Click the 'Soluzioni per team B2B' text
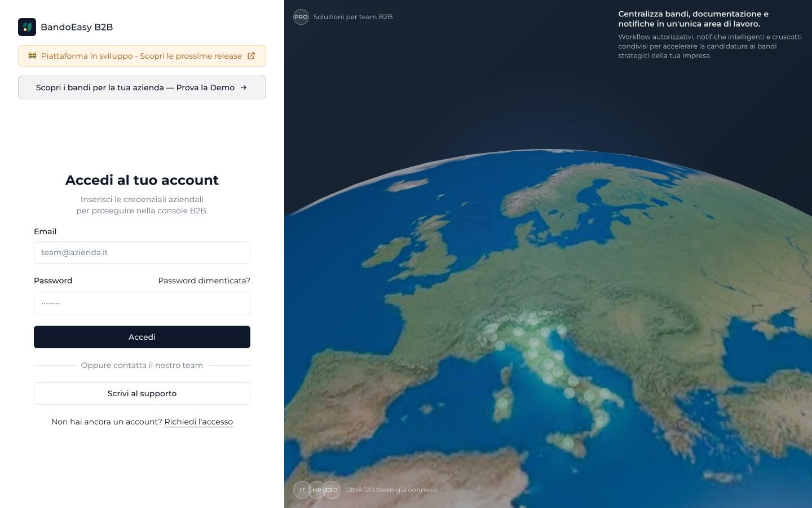The height and width of the screenshot is (508, 812). pyautogui.click(x=353, y=17)
